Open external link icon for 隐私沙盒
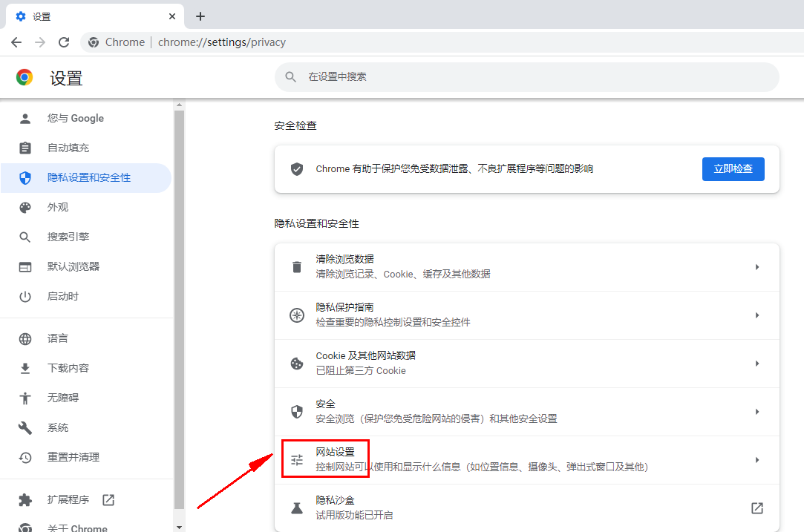Image resolution: width=804 pixels, height=532 pixels. coord(756,508)
